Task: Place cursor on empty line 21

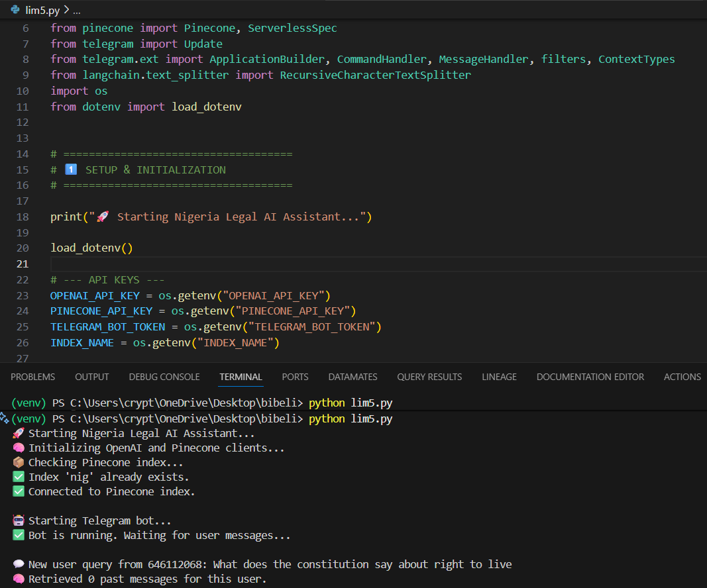Action: [x=378, y=264]
